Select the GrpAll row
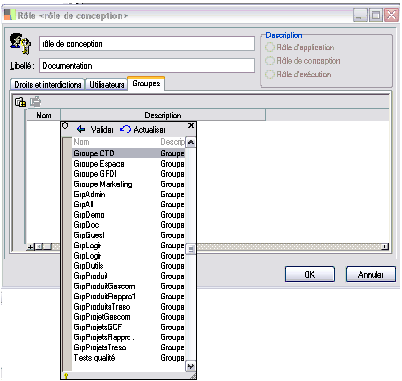 [x=129, y=204]
